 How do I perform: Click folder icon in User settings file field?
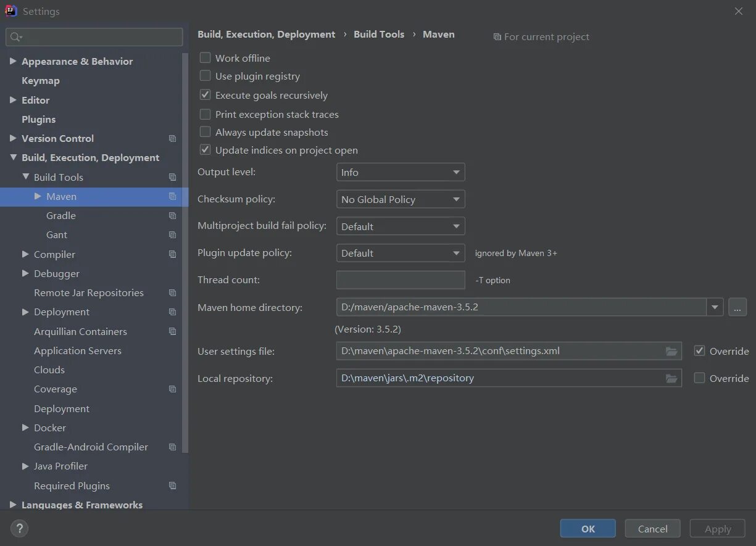(671, 352)
